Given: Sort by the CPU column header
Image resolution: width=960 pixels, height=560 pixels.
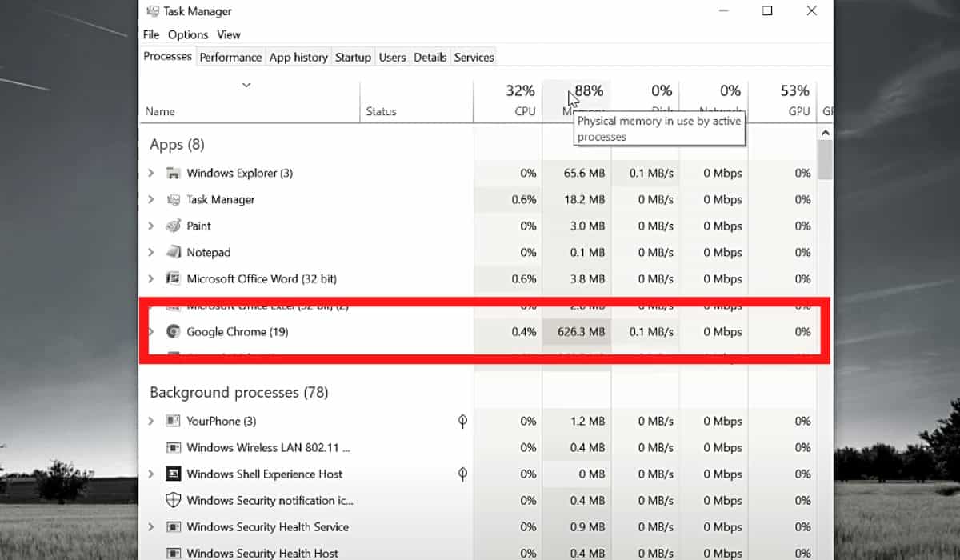Looking at the screenshot, I should point(507,102).
